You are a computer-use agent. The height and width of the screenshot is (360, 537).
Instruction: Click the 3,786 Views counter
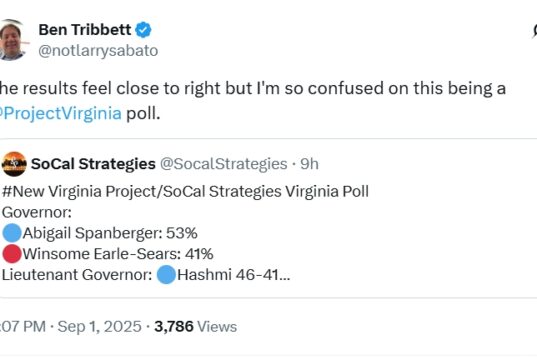click(195, 326)
